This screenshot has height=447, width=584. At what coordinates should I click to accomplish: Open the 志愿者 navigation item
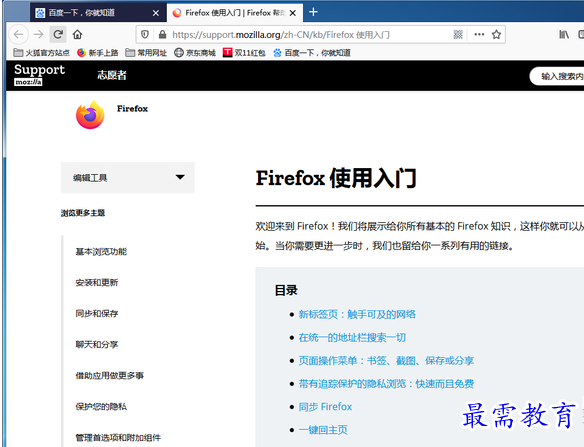pyautogui.click(x=112, y=75)
